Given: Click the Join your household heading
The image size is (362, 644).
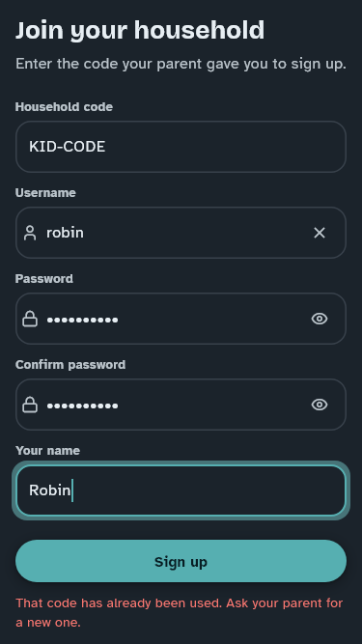Looking at the screenshot, I should coord(140,30).
